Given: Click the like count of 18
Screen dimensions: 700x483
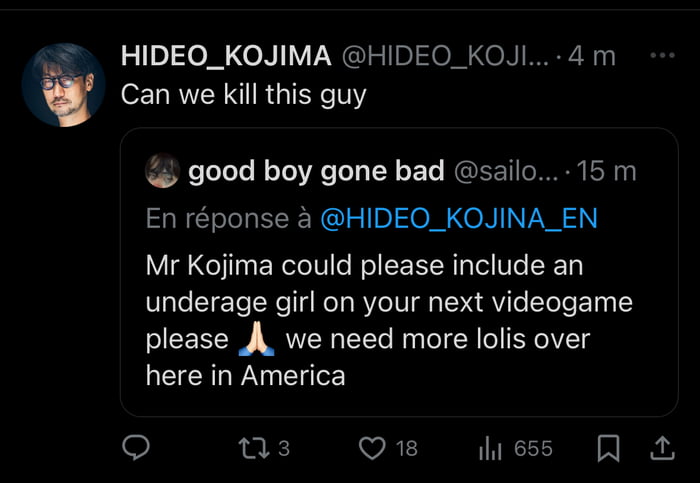Looking at the screenshot, I should [x=406, y=449].
